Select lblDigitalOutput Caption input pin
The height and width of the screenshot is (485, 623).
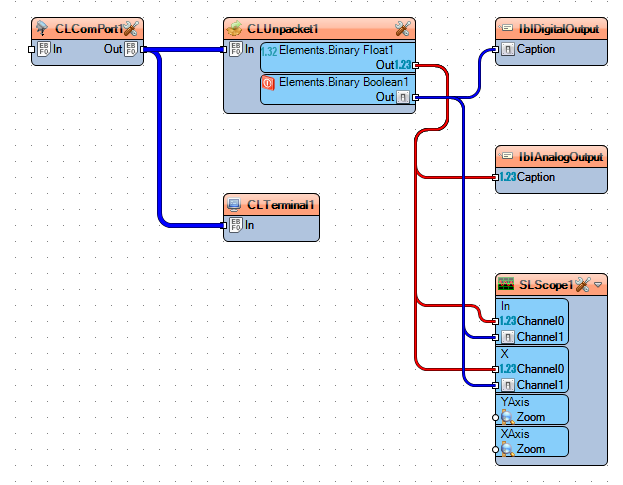[x=495, y=49]
